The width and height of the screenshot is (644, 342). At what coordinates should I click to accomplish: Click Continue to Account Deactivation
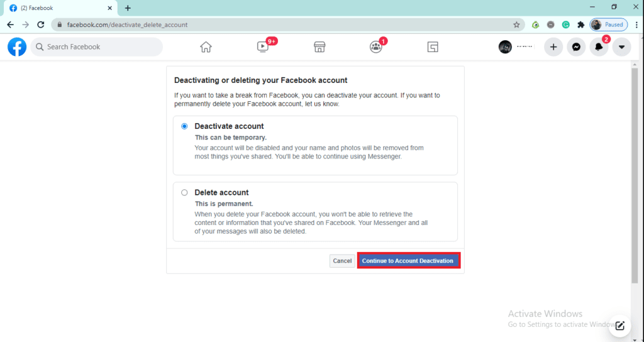click(x=408, y=261)
